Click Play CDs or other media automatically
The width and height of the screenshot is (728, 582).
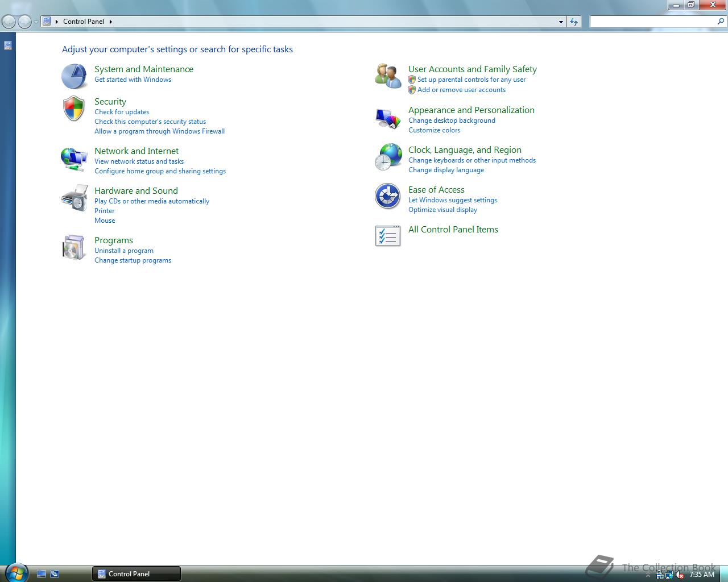click(152, 201)
